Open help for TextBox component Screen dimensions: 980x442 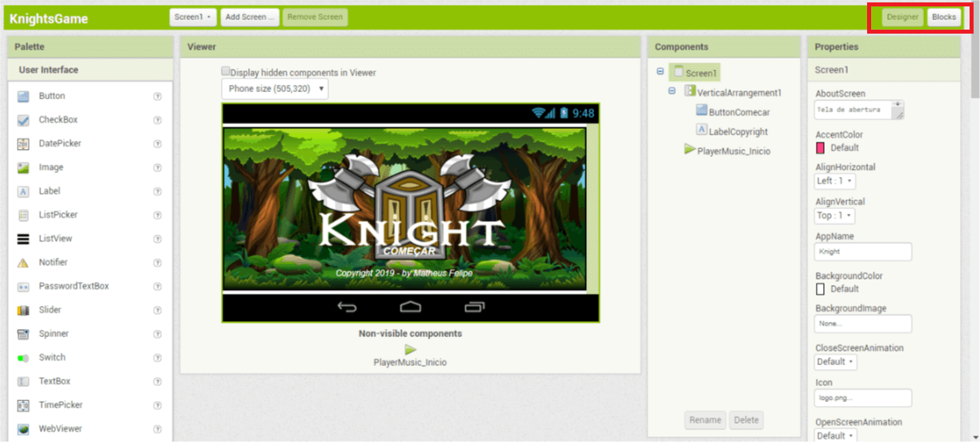click(157, 381)
